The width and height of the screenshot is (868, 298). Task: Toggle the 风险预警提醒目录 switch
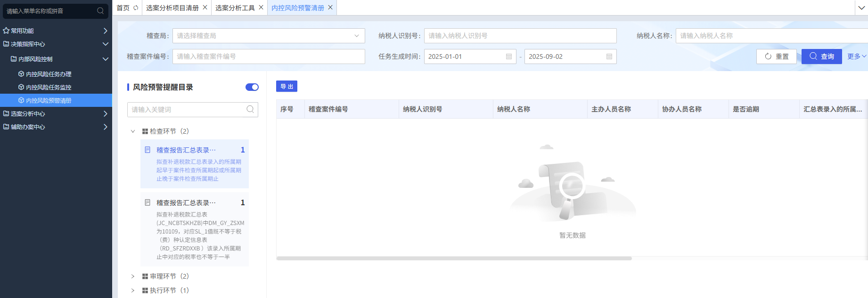(252, 87)
